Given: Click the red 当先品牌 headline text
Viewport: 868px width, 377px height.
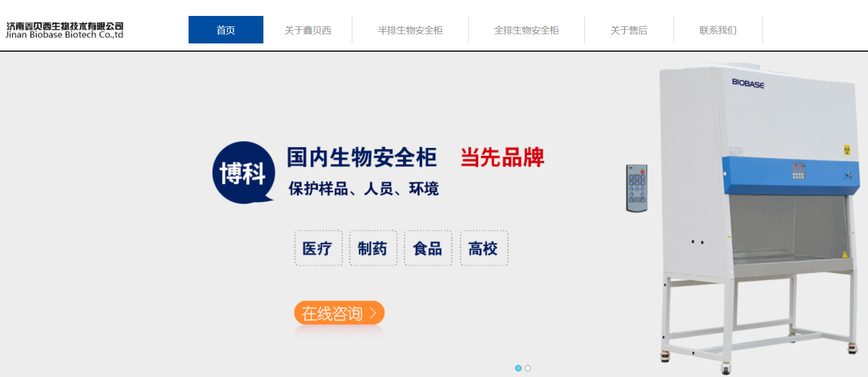Looking at the screenshot, I should pos(502,158).
